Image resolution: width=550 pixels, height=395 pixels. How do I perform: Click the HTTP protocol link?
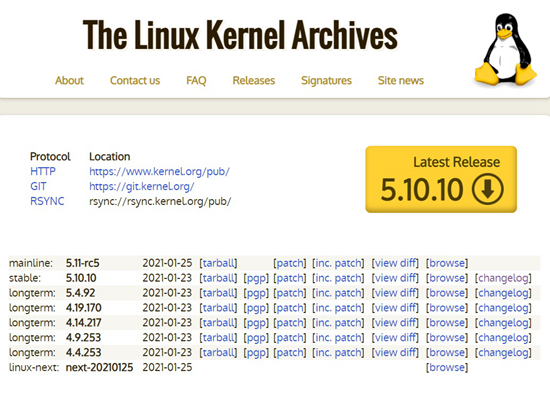[43, 171]
